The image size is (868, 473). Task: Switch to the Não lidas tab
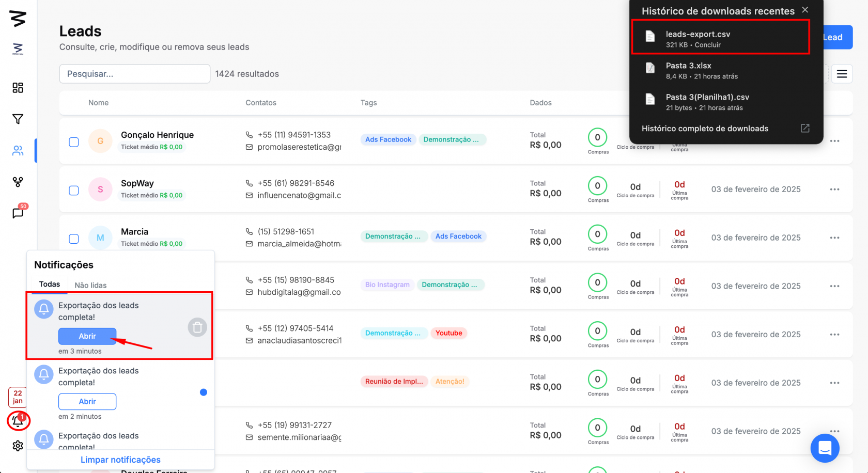(90, 285)
